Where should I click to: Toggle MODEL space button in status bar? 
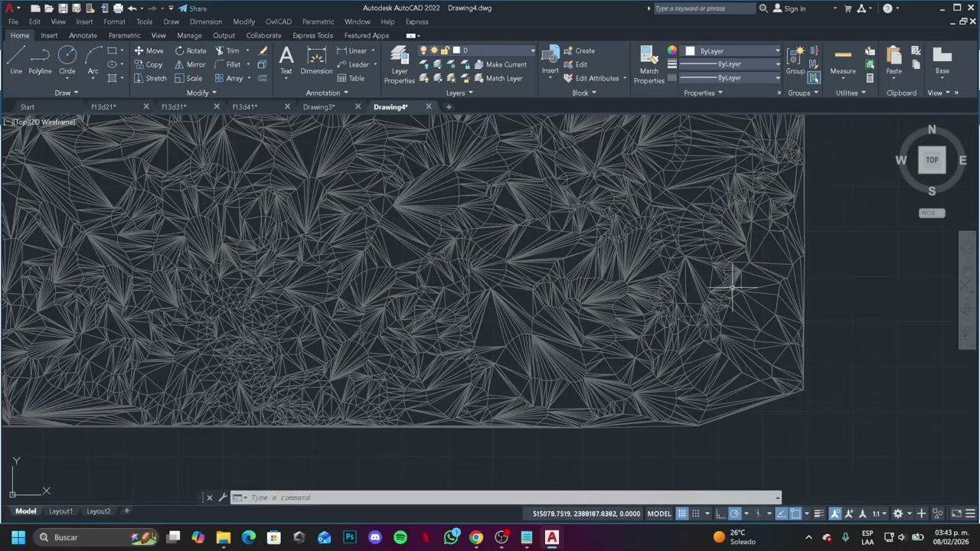tap(659, 514)
